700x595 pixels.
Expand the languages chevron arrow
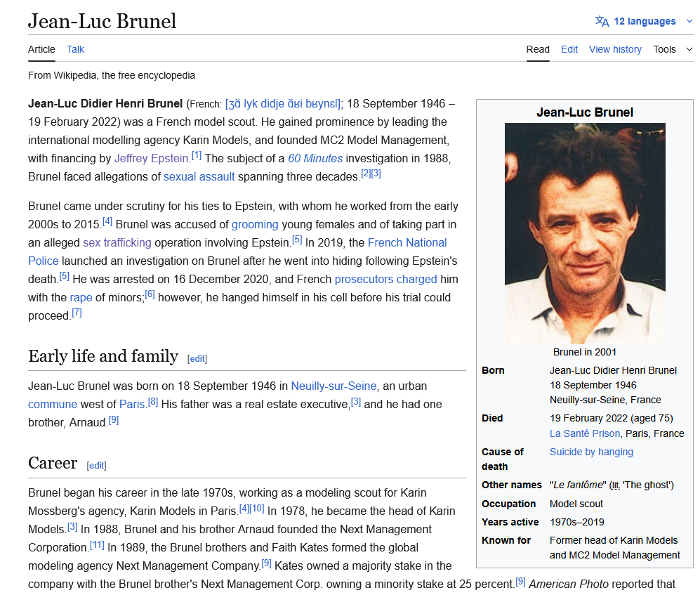coord(689,21)
